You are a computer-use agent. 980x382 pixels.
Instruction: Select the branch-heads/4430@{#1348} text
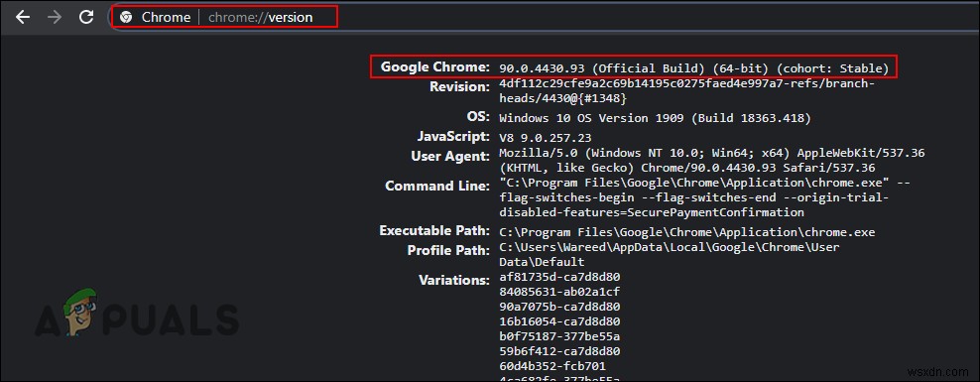coord(562,99)
